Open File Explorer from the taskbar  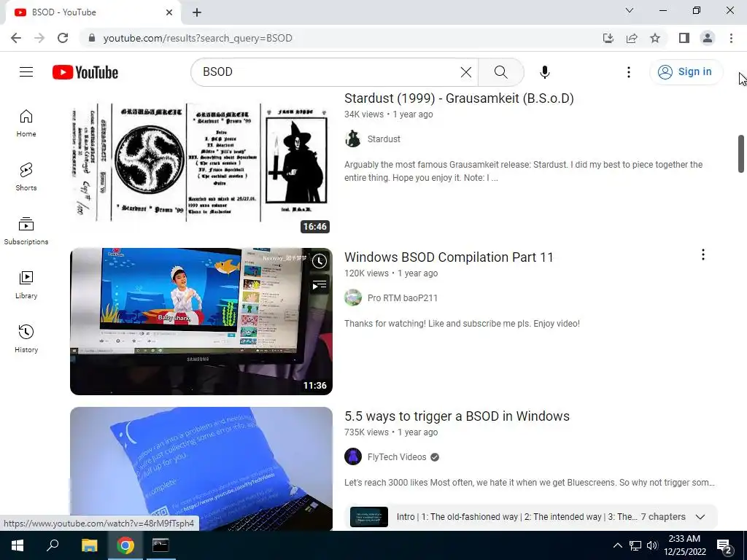[89, 545]
